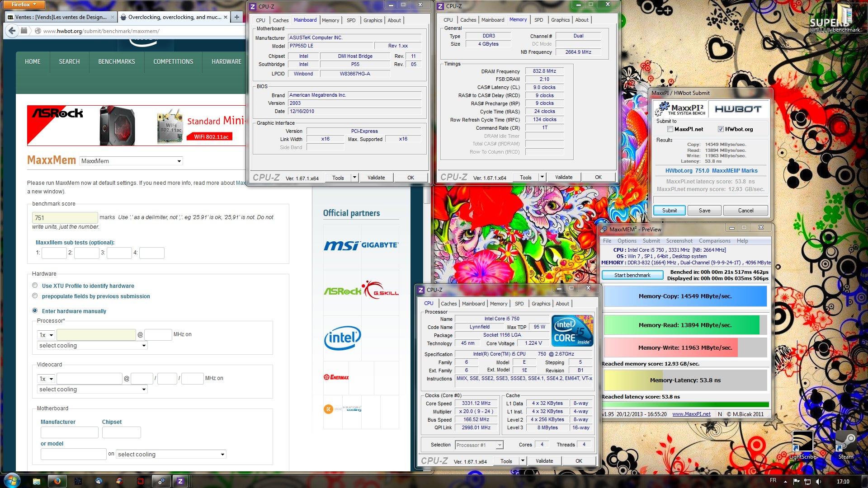868x488 pixels.
Task: Click Firefox back navigation arrow
Action: pyautogui.click(x=12, y=31)
